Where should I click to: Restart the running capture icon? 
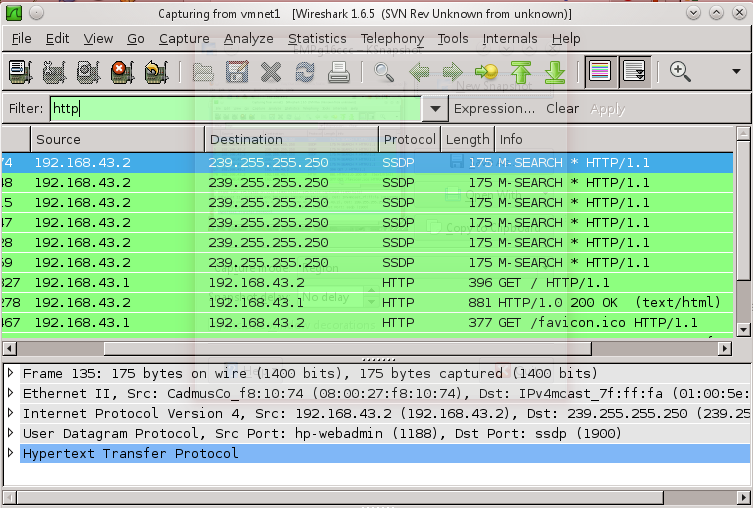coord(156,72)
